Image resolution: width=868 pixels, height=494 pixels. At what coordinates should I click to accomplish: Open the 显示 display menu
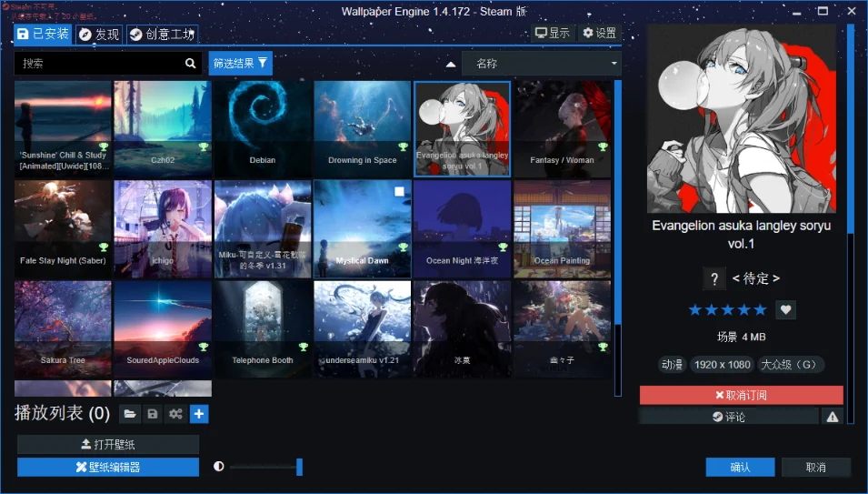point(553,34)
